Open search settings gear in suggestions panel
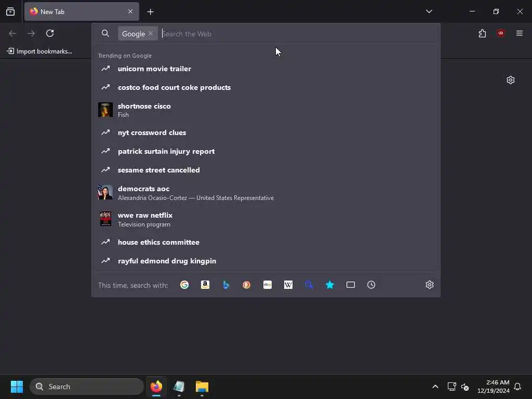This screenshot has height=399, width=532. 430,285
